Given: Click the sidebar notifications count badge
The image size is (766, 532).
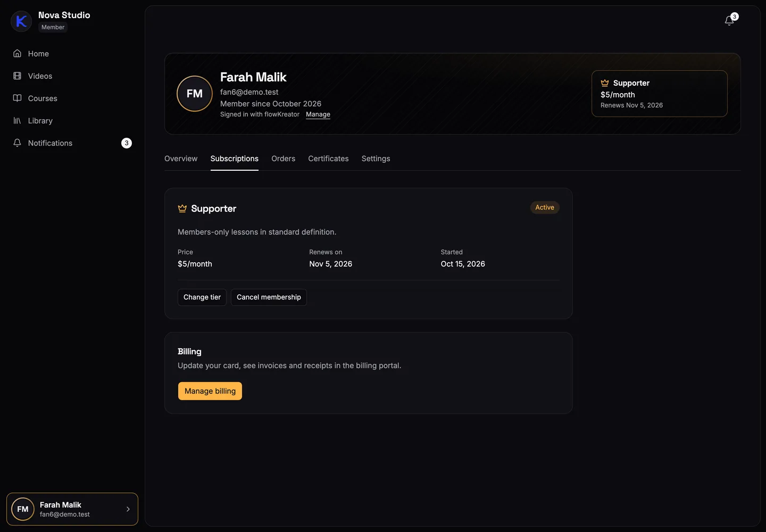Looking at the screenshot, I should (127, 143).
